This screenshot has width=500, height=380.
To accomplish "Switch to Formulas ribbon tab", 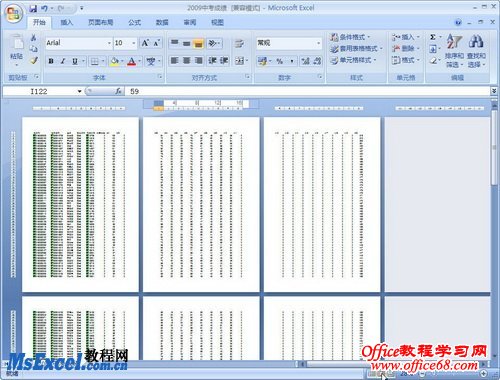I will tap(134, 22).
